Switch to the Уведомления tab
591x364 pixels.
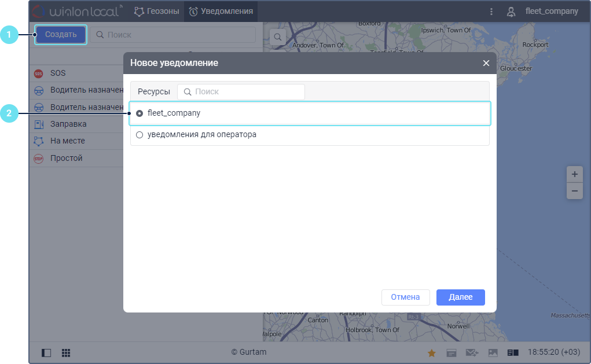coord(221,11)
